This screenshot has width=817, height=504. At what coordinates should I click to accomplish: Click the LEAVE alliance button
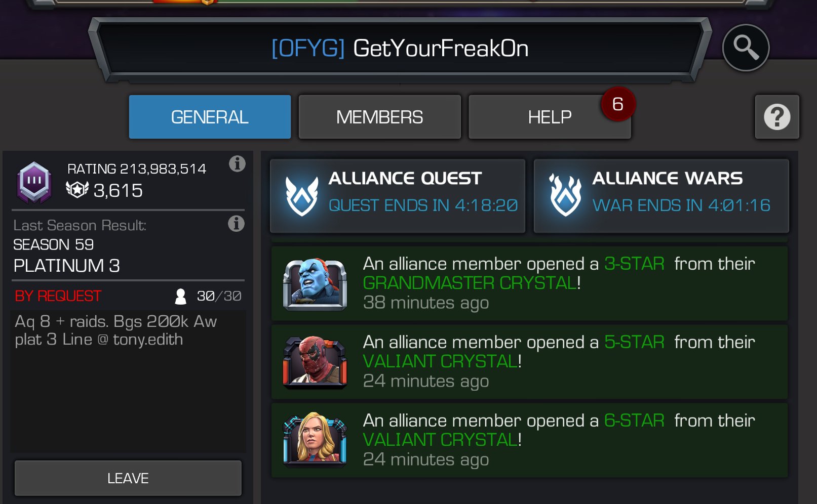pos(128,478)
